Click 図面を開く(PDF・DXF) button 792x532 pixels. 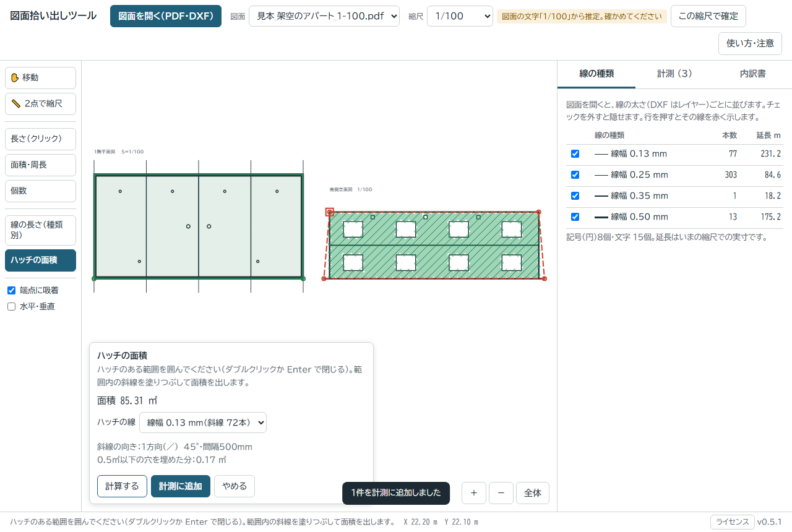pos(166,16)
